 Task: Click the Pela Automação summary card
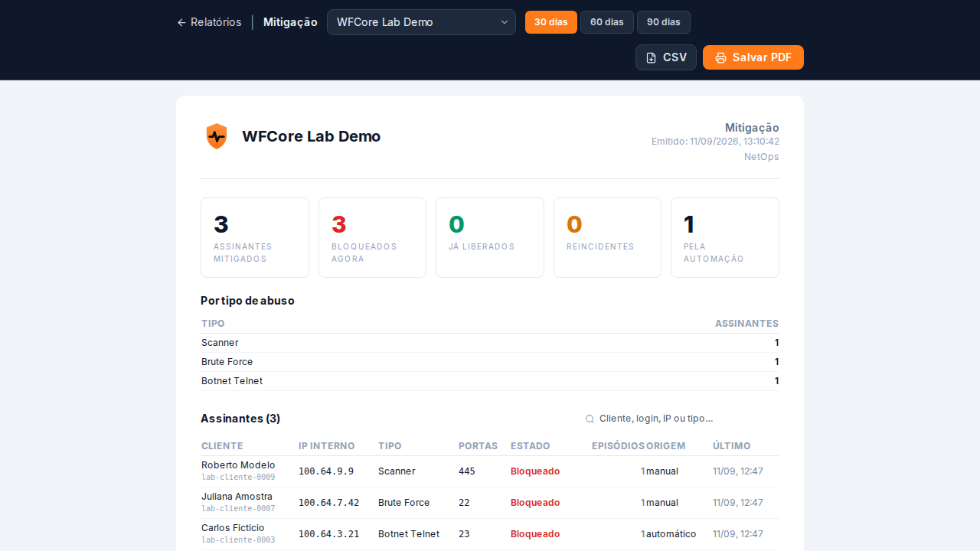click(x=725, y=237)
